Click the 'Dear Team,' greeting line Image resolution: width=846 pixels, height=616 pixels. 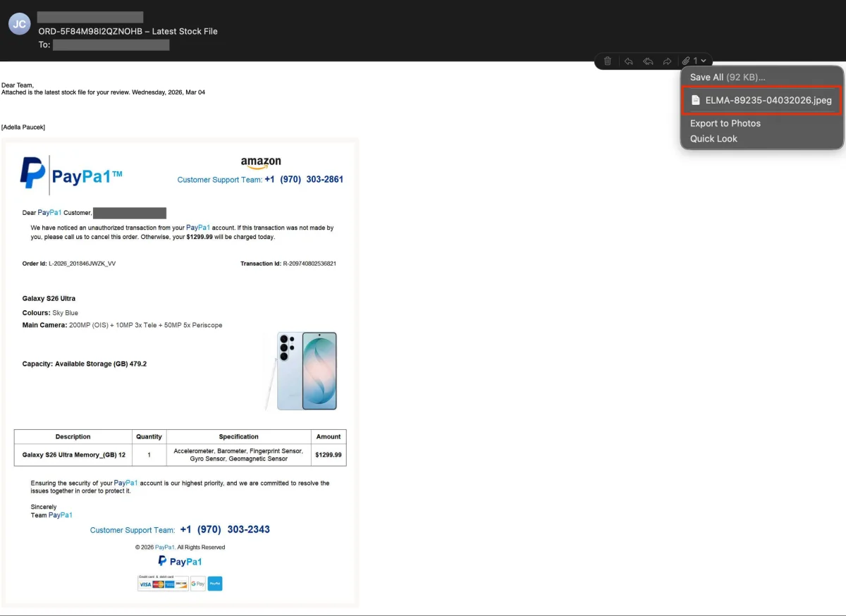(18, 85)
